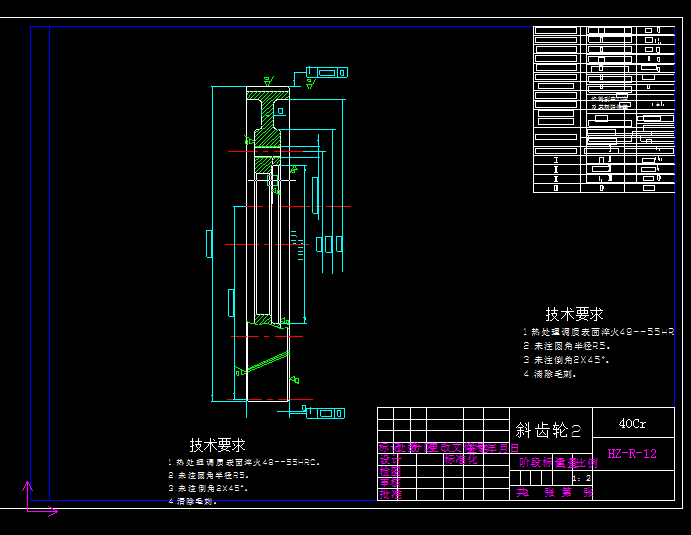Click the cut-off note ending 48--55HR
Viewport: 691px width, 535px height.
pos(598,332)
